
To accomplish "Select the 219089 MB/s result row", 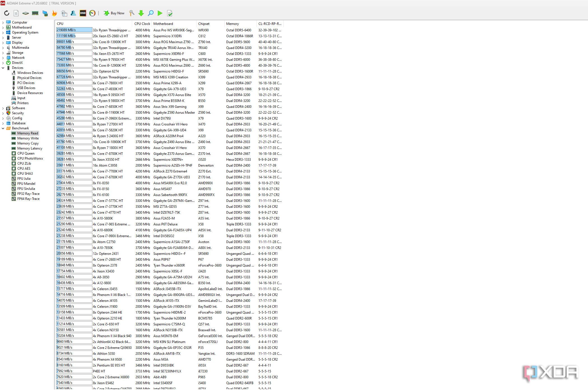I will click(169, 30).
